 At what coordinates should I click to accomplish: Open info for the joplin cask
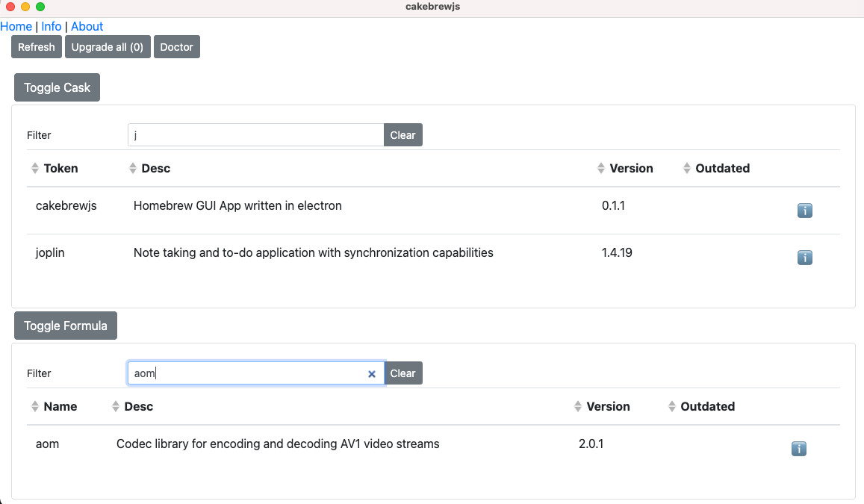(x=804, y=258)
